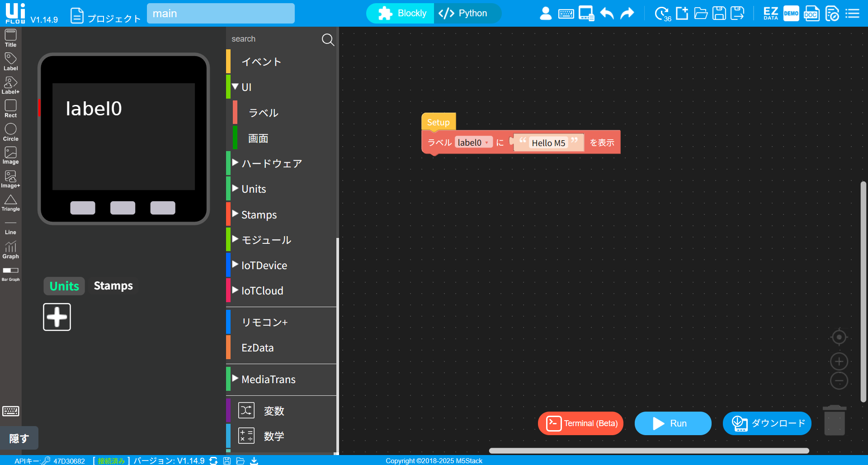Run the program
This screenshot has width=868, height=465.
[673, 423]
